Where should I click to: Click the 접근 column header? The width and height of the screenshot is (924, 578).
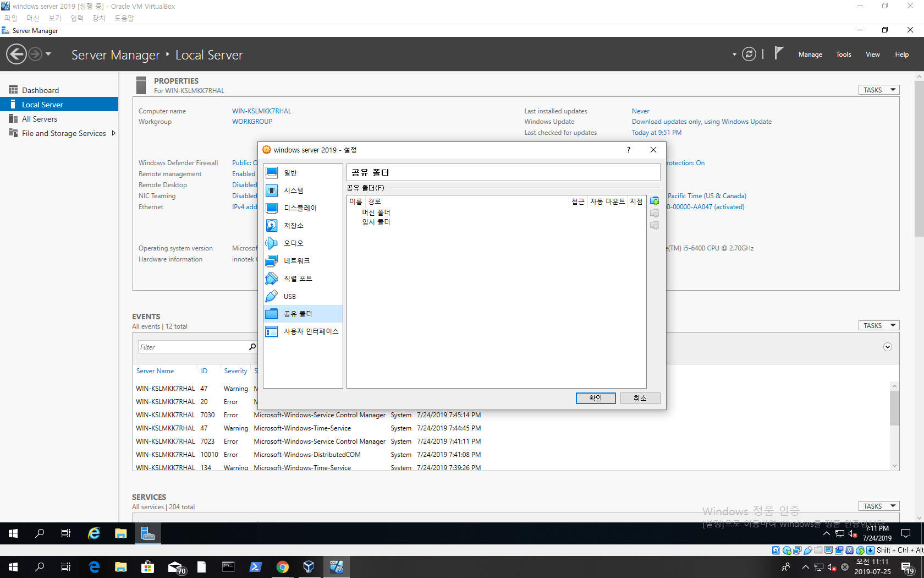pyautogui.click(x=577, y=201)
